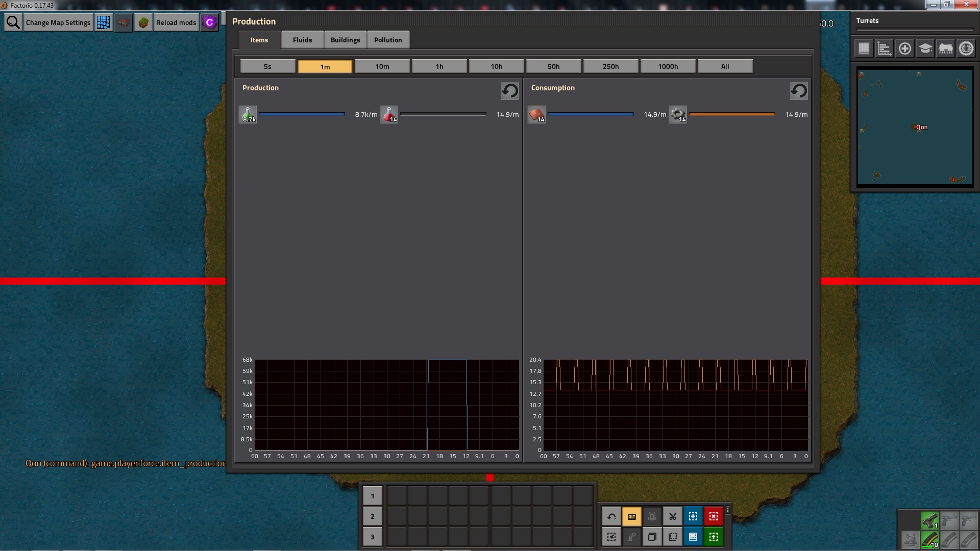Viewport: 980px width, 551px height.
Task: Open the train overview button
Action: point(945,49)
